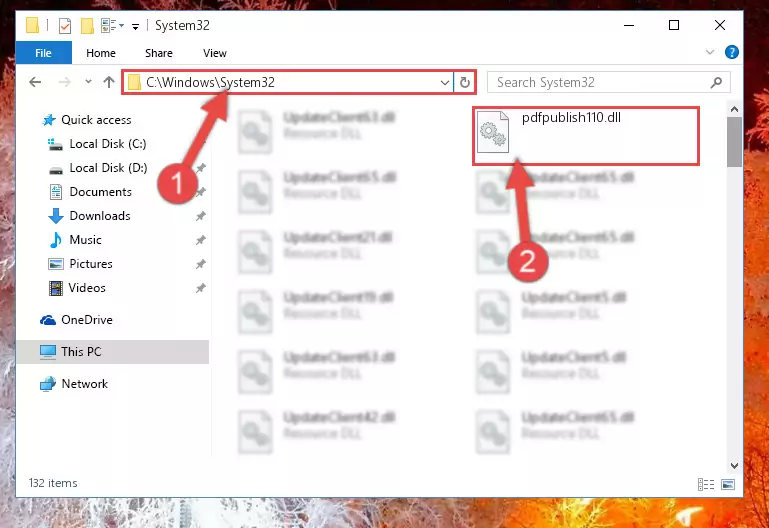Click the Pictures folder icon

[56, 264]
